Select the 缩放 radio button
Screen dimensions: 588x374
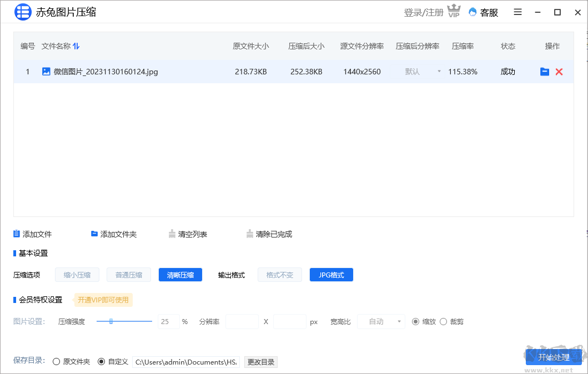pyautogui.click(x=415, y=321)
